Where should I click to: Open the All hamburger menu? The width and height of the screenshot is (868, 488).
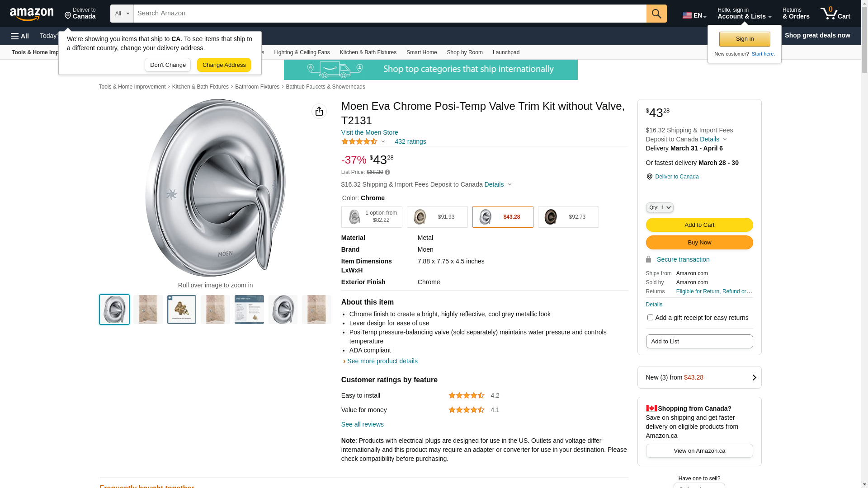click(20, 36)
